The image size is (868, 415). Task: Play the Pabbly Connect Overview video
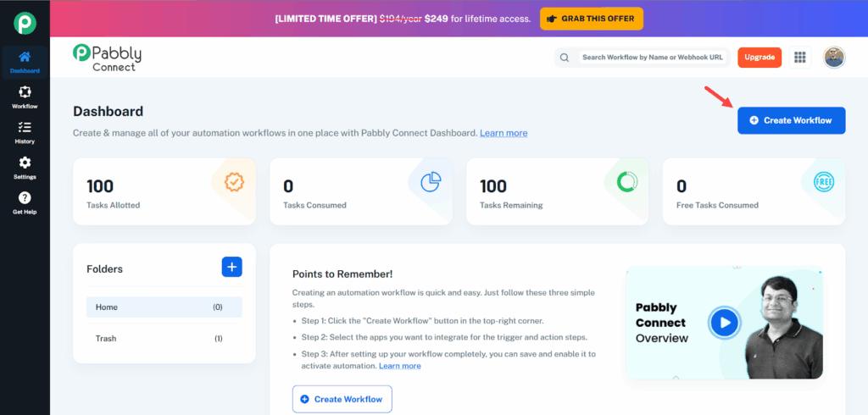click(x=726, y=323)
